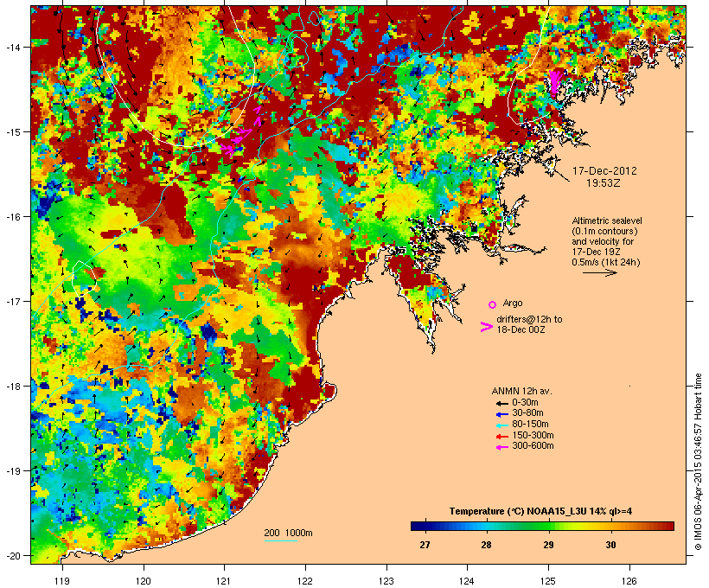Click the Altimetric sealevel caption text

coord(607,220)
